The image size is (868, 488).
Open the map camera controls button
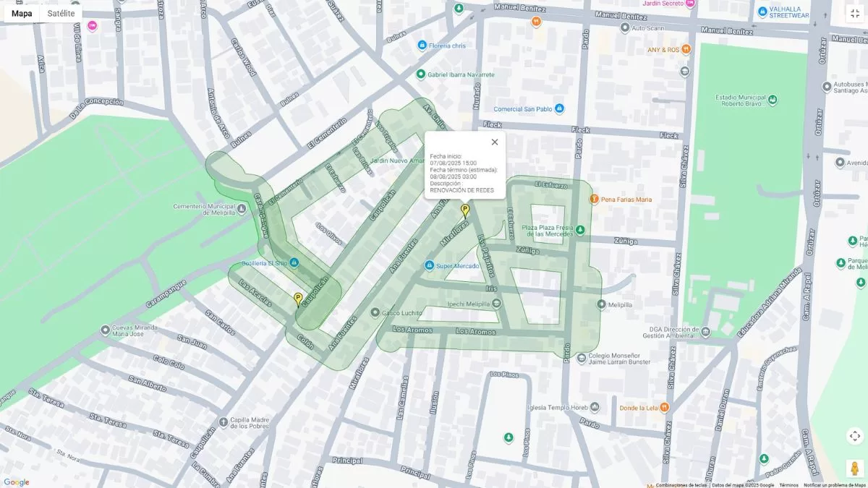pyautogui.click(x=854, y=436)
